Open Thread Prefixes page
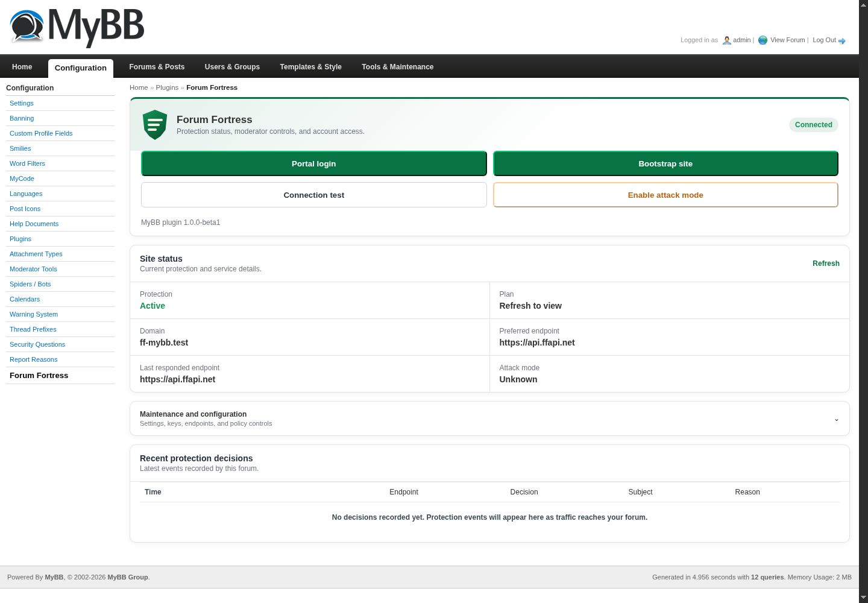The height and width of the screenshot is (603, 868). (x=33, y=329)
